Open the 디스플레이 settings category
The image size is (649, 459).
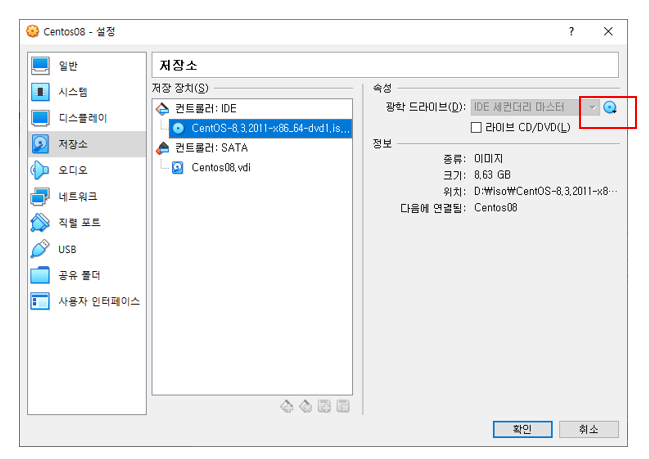[x=87, y=118]
